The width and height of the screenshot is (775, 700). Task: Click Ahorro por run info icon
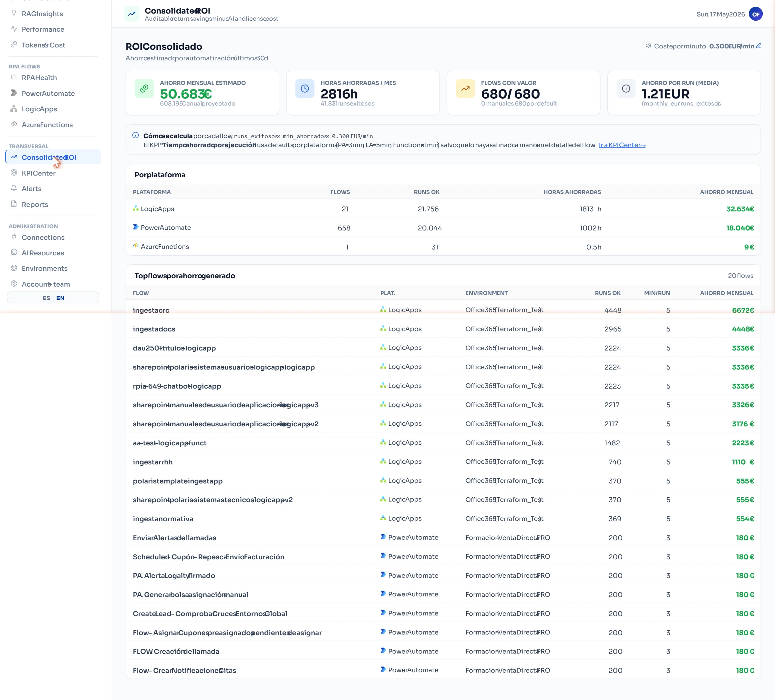[x=626, y=89]
